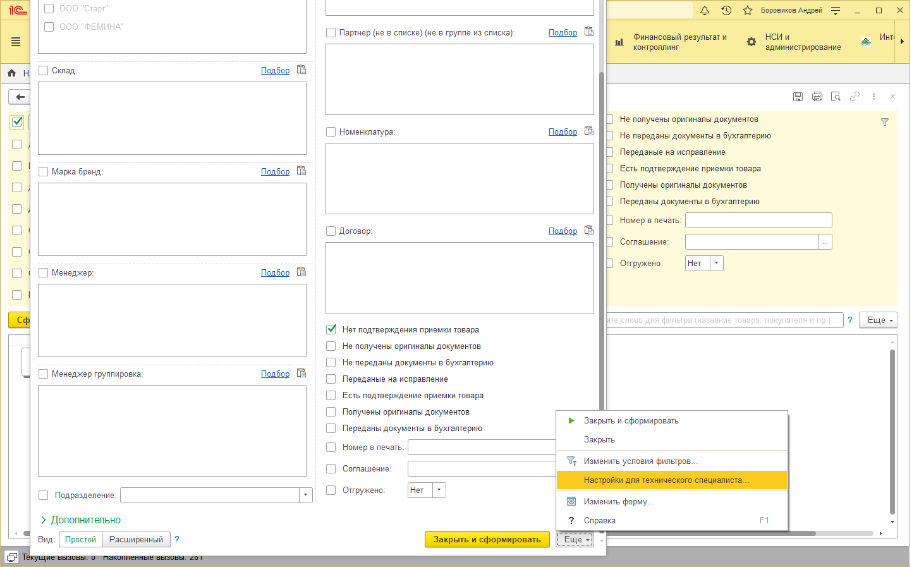Switch view to Расширенный
Image resolution: width=911 pixels, height=567 pixels.
tap(135, 539)
